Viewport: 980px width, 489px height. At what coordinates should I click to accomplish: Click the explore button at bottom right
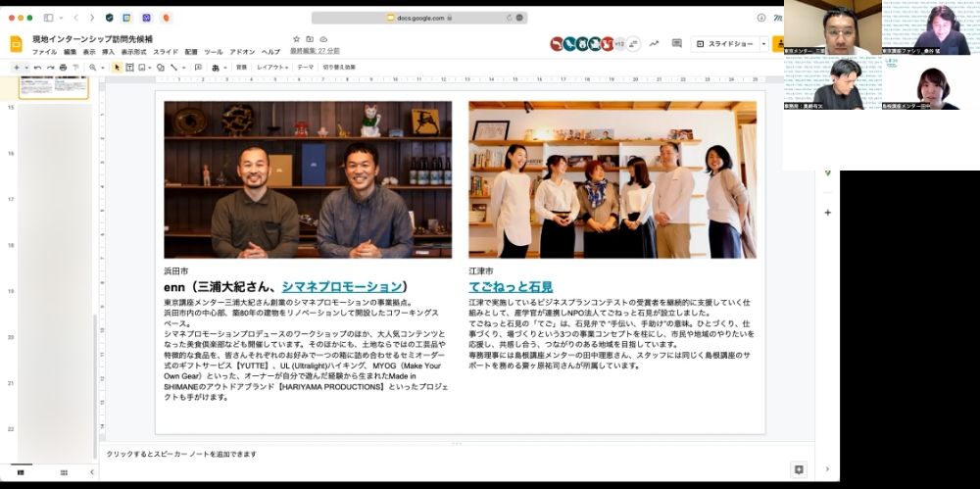(798, 469)
